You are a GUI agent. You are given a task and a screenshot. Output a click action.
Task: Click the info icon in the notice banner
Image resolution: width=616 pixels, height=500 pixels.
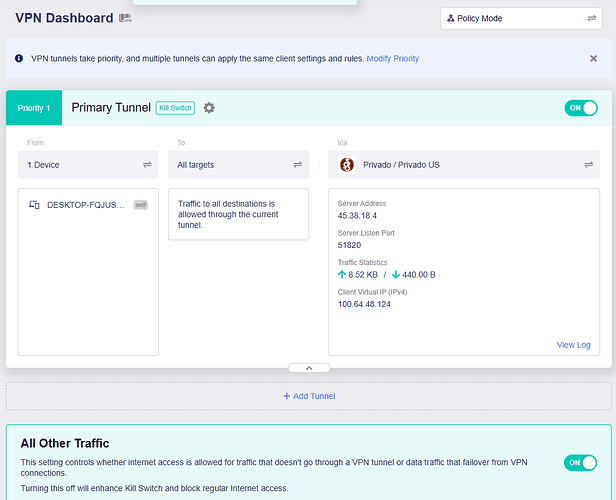coord(19,59)
